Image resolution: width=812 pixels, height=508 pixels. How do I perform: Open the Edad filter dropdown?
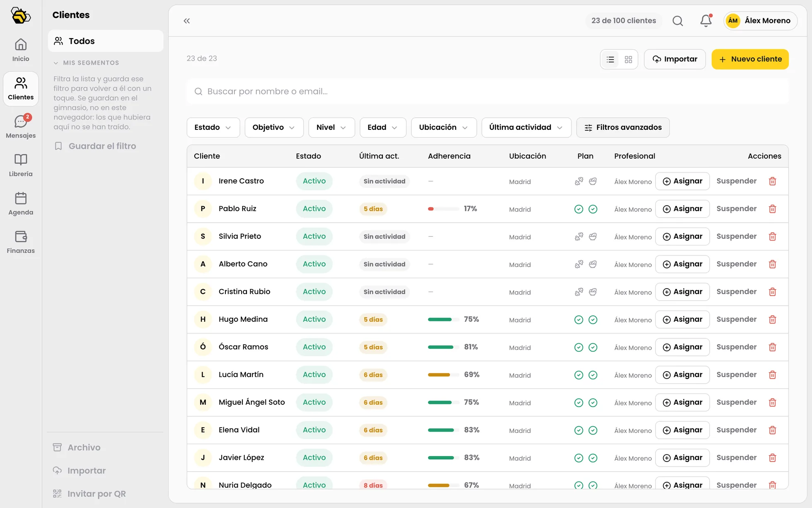point(383,127)
